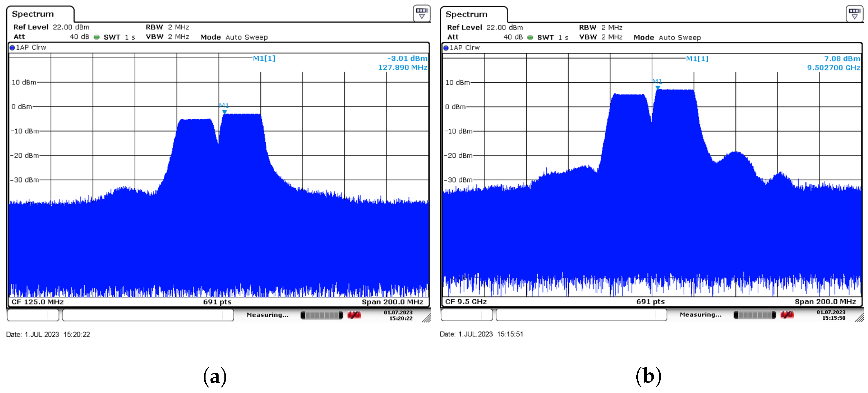Click the CF 125.0 MHz center frequency field
This screenshot has width=868, height=393.
tap(38, 302)
